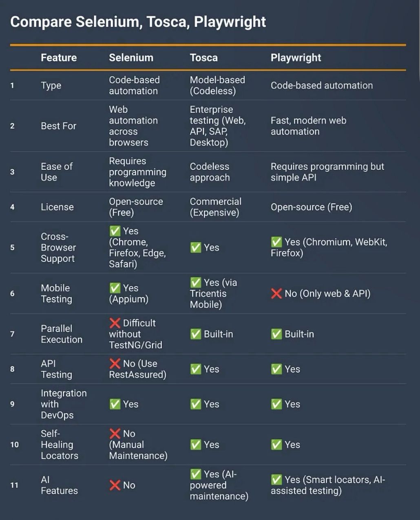Click the red X in Selenium AI Features cell
This screenshot has width=420, height=520.
115,485
